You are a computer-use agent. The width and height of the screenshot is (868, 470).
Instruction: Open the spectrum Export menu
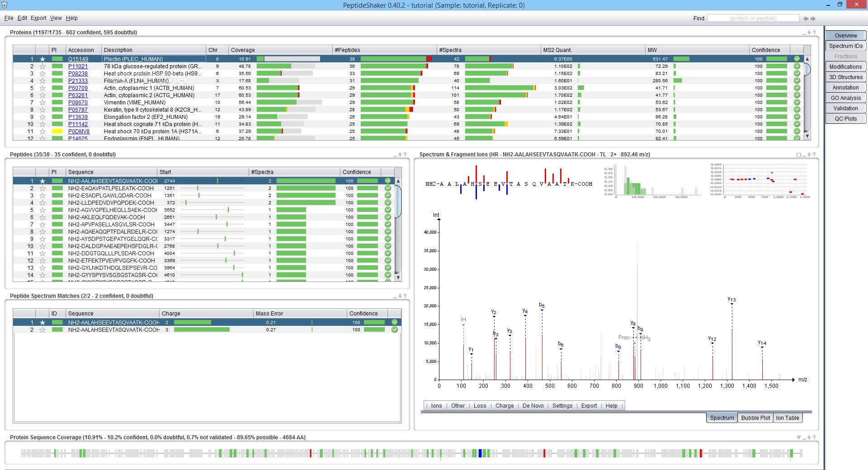589,406
